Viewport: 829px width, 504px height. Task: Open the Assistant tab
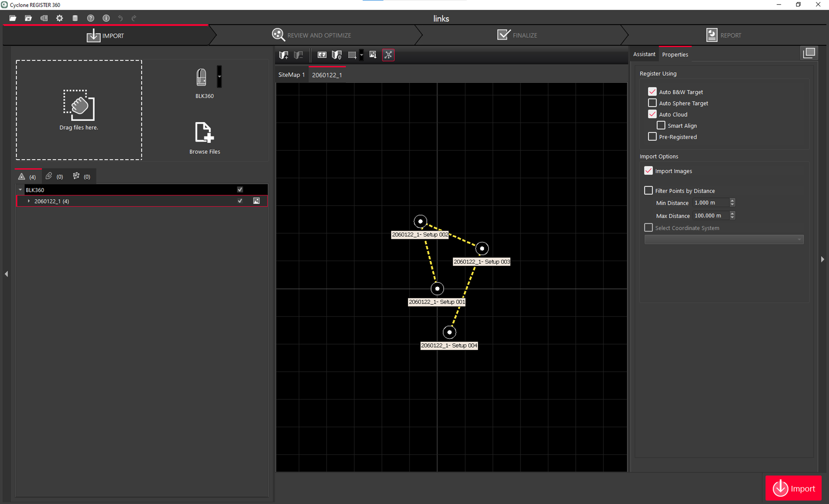(644, 54)
